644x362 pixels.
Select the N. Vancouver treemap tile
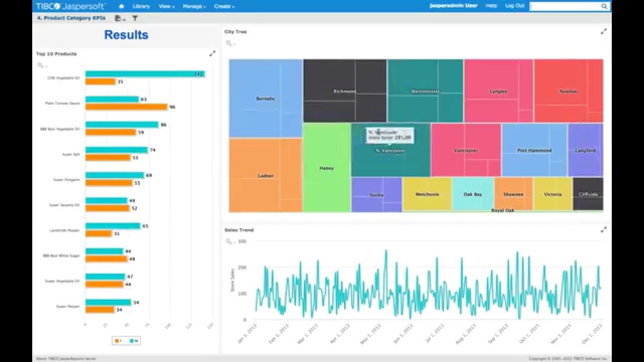click(390, 150)
